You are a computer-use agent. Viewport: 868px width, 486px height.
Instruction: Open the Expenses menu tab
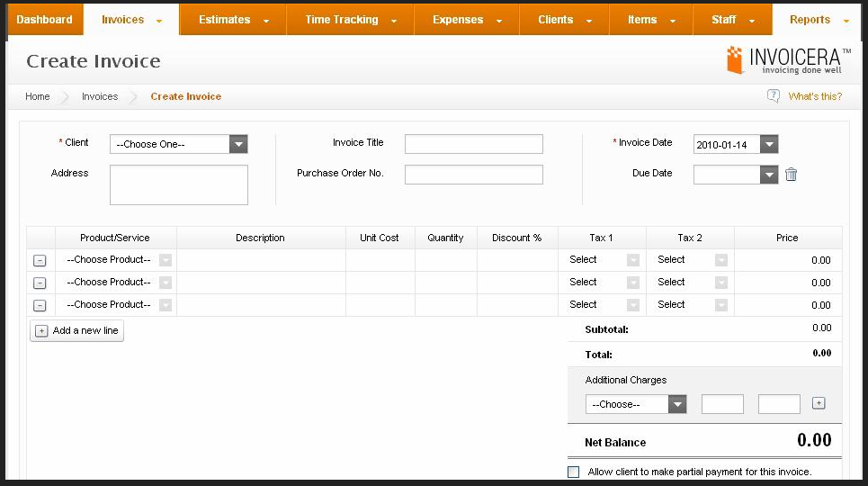[x=467, y=20]
